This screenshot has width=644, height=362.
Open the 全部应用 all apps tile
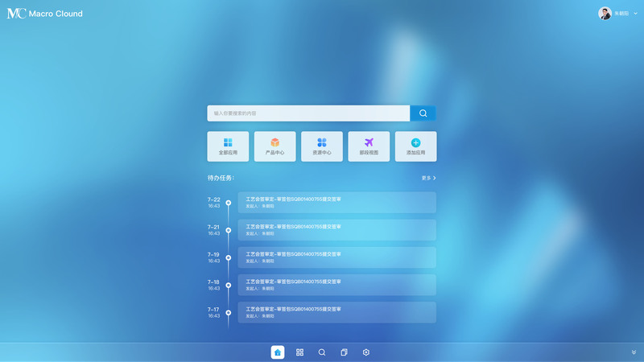pos(228,146)
